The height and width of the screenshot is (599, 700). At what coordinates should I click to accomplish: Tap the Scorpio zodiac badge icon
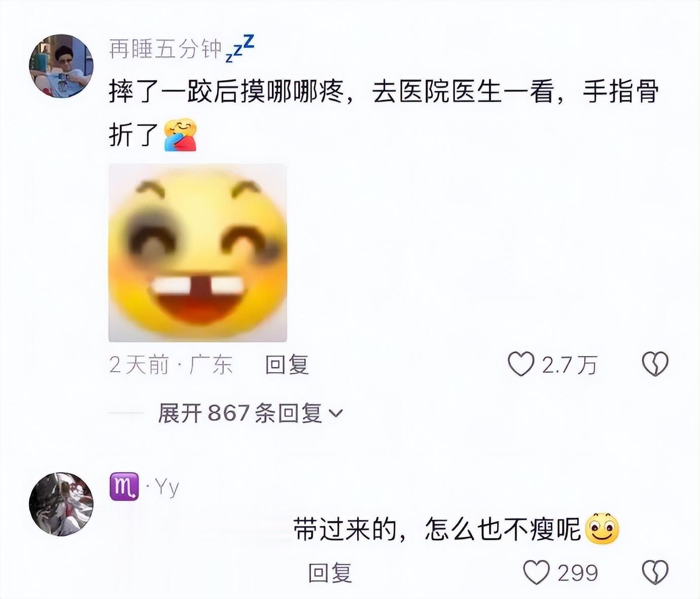(x=124, y=486)
